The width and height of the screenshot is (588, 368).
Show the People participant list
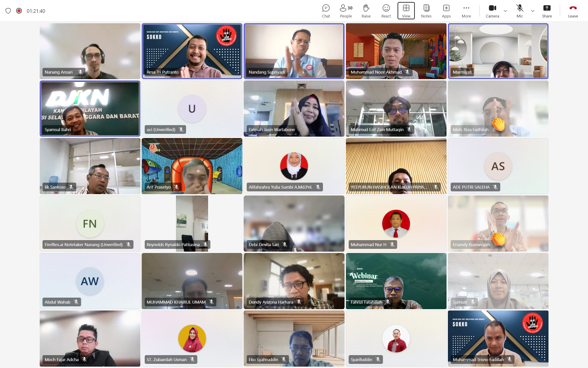pos(346,11)
